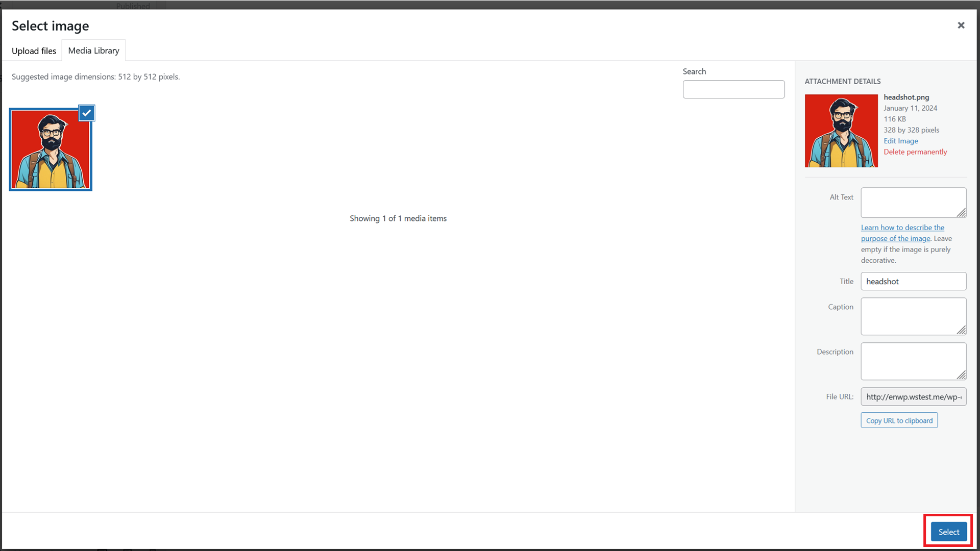Switch to Media Library tab
This screenshot has height=551, width=980.
[93, 51]
